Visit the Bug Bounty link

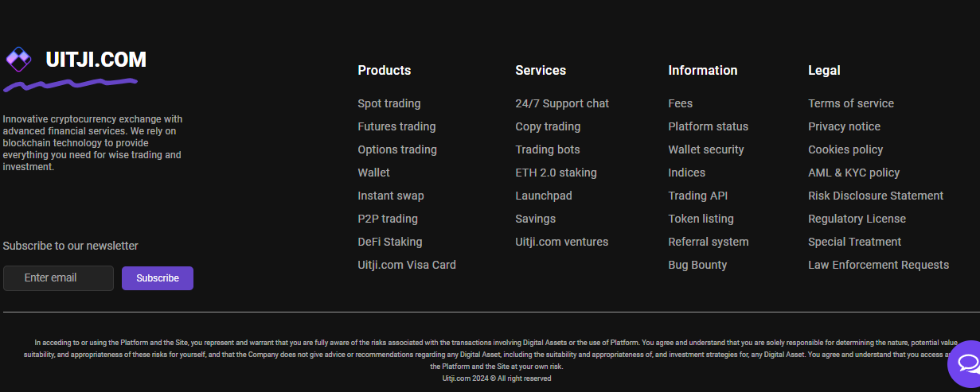tap(697, 265)
